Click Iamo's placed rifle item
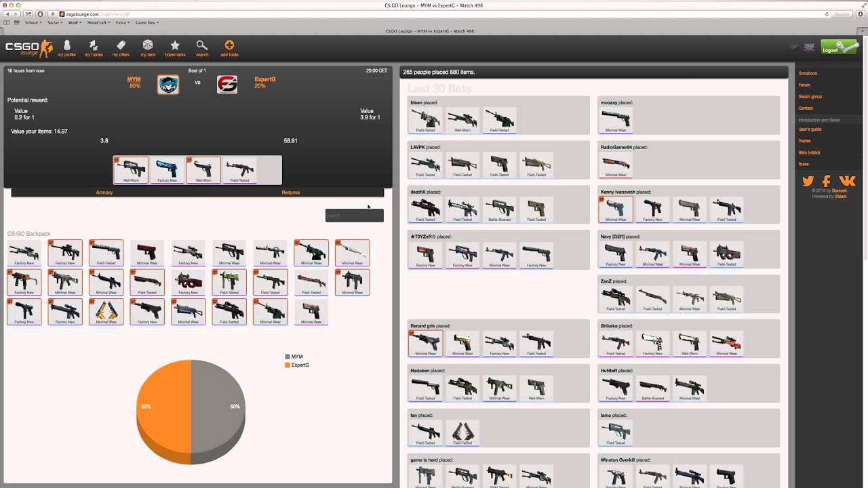Viewport: 868px width, 488px height. coord(616,432)
